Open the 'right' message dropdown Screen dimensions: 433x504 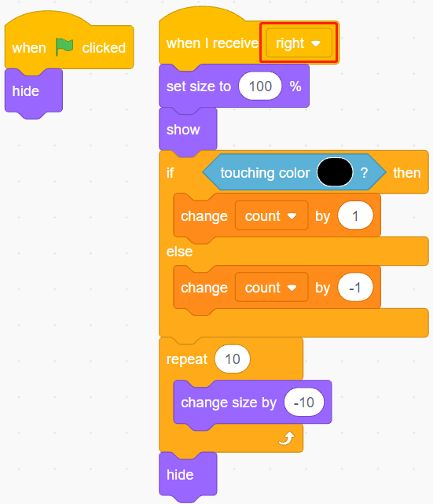pos(299,43)
